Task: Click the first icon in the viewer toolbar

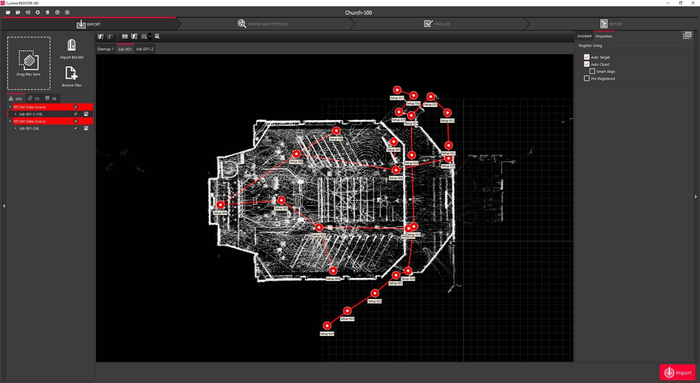Action: tap(100, 37)
